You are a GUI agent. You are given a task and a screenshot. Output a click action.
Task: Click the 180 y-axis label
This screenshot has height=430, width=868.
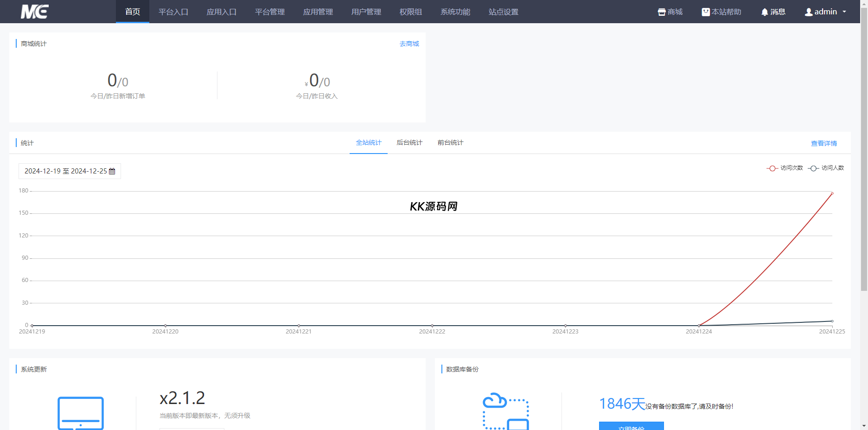pyautogui.click(x=24, y=191)
